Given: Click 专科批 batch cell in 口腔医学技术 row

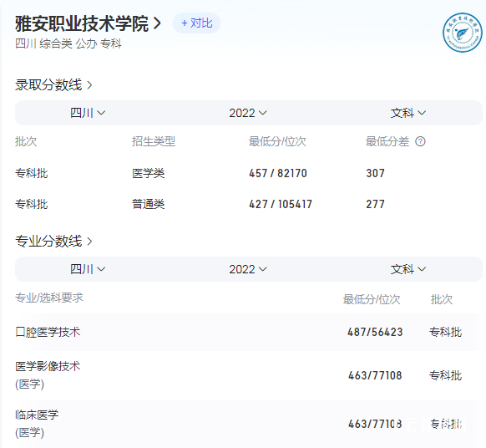Looking at the screenshot, I should point(445,333).
